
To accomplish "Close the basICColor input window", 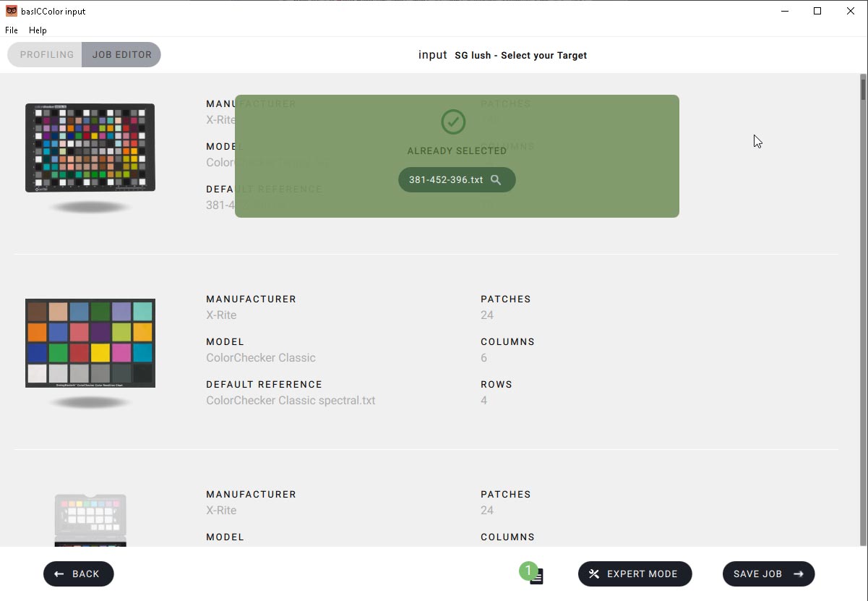I will pos(851,11).
